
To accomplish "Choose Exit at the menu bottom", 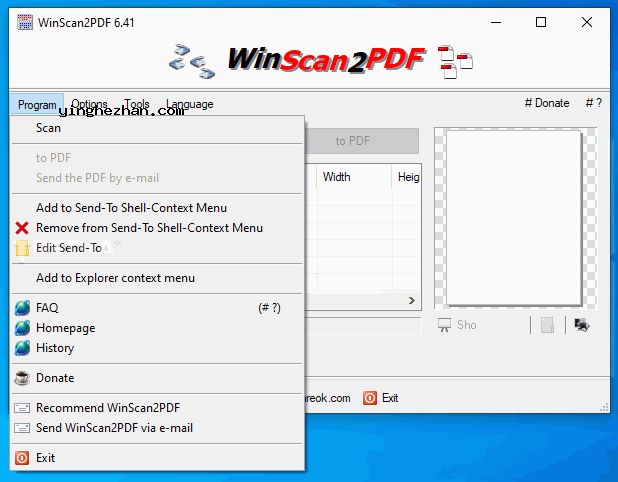I will click(157, 458).
